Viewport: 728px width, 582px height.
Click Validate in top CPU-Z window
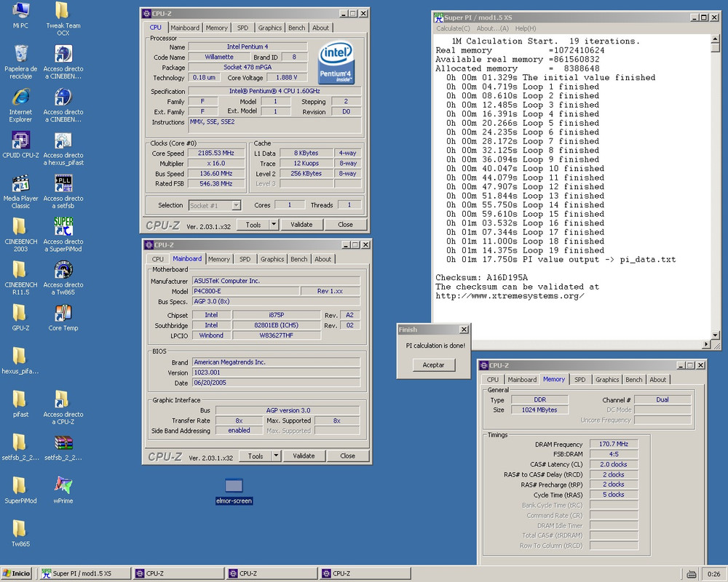pos(301,225)
